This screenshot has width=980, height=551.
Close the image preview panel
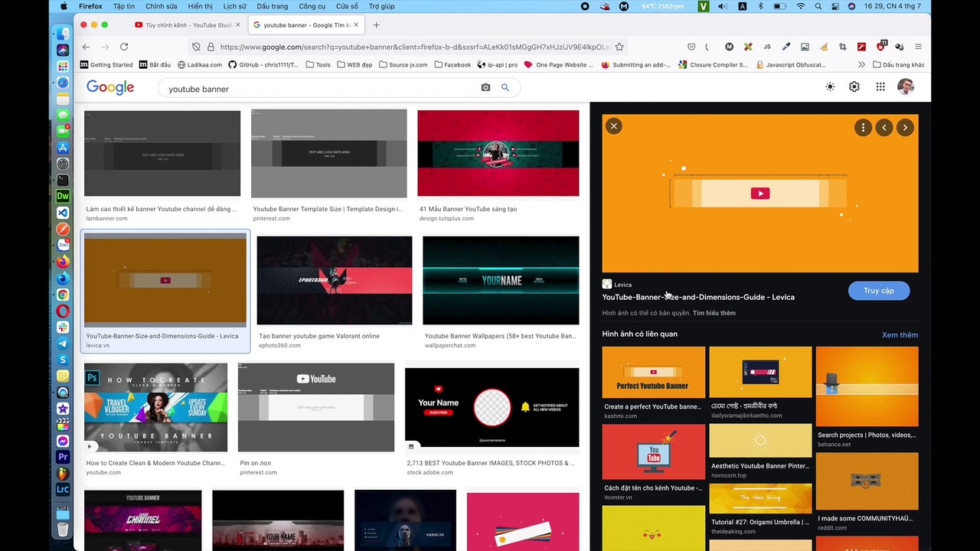point(613,126)
